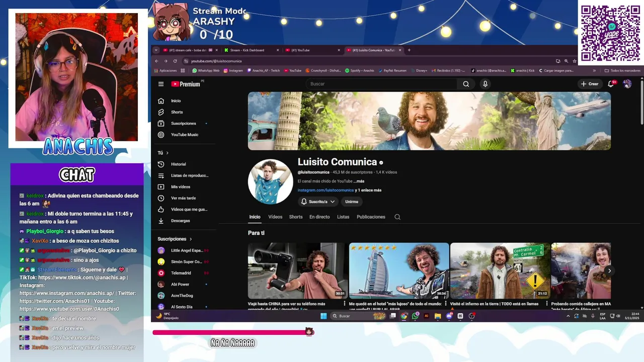This screenshot has height=362, width=644.
Task: Open the browser tab search dropdown arrow
Action: [x=156, y=50]
